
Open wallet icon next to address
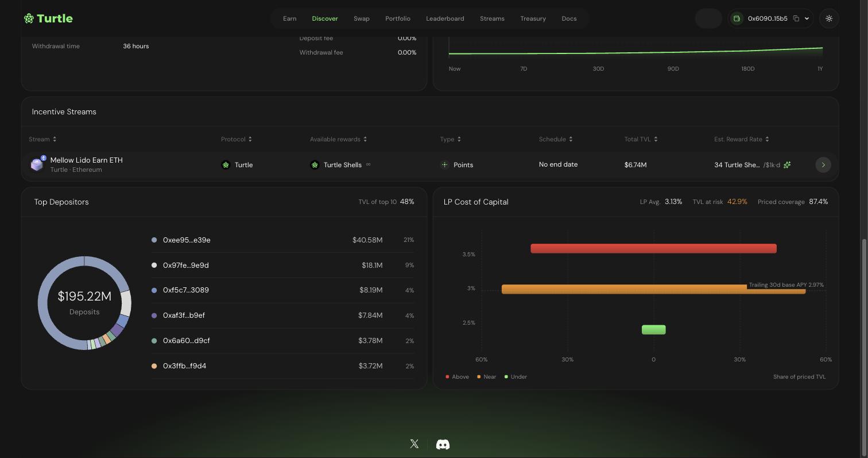click(x=737, y=18)
